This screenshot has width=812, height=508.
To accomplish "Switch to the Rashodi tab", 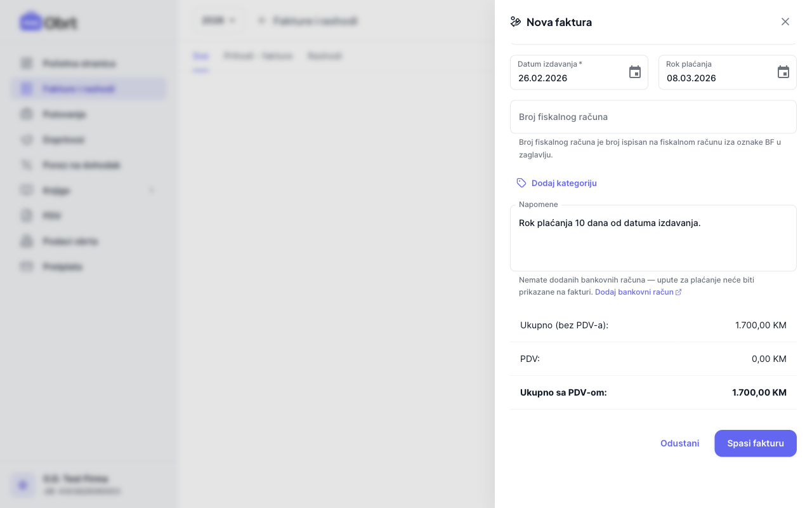I will (324, 56).
